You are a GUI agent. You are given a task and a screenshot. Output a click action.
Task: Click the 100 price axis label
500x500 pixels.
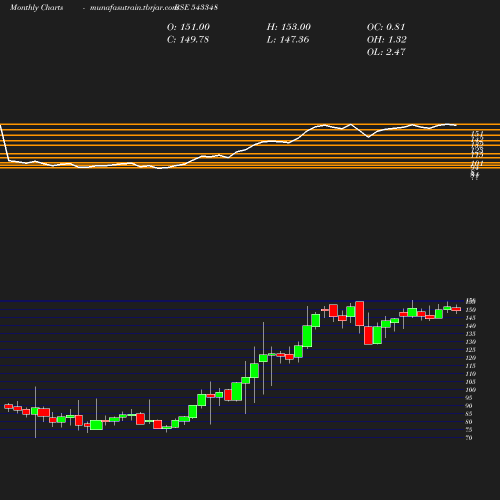471,390
